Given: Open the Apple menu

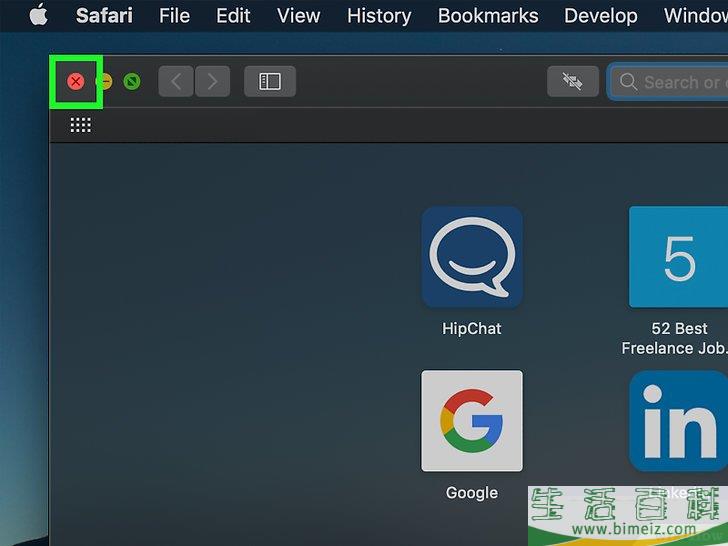Looking at the screenshot, I should 39,15.
